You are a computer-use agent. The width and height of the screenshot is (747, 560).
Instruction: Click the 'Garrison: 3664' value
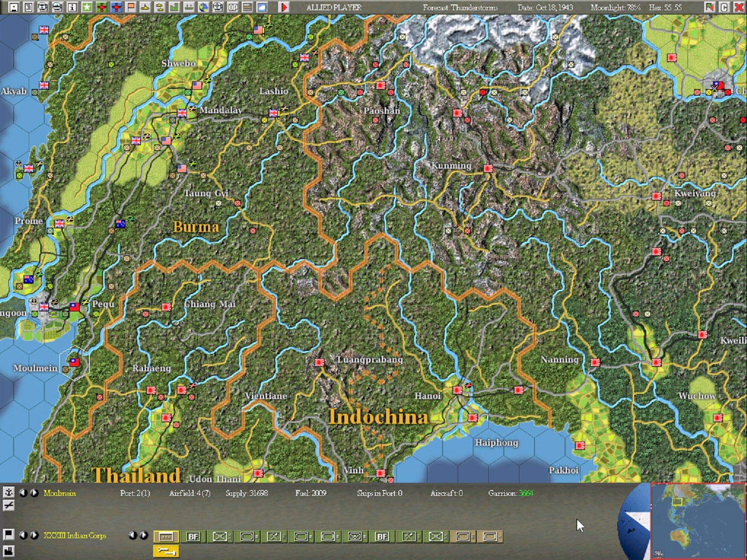[x=511, y=493]
